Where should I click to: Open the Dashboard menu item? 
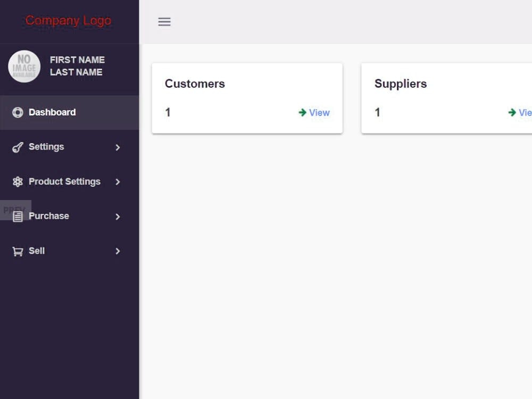pyautogui.click(x=52, y=112)
